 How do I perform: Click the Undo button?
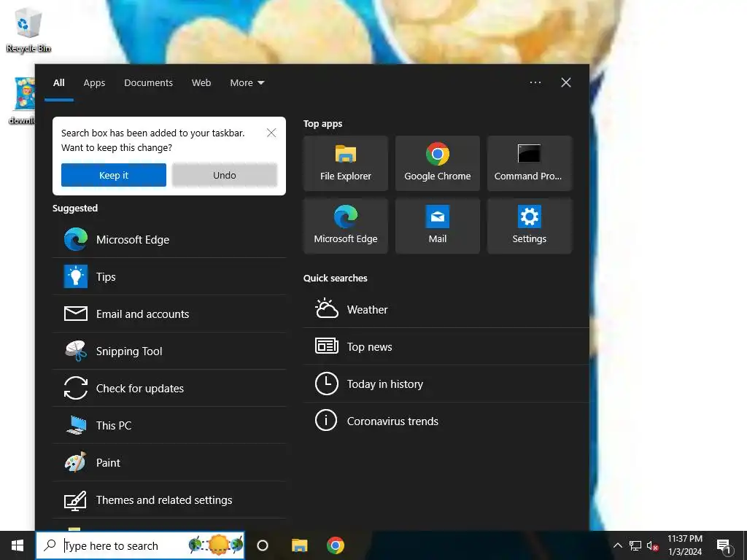pyautogui.click(x=225, y=175)
